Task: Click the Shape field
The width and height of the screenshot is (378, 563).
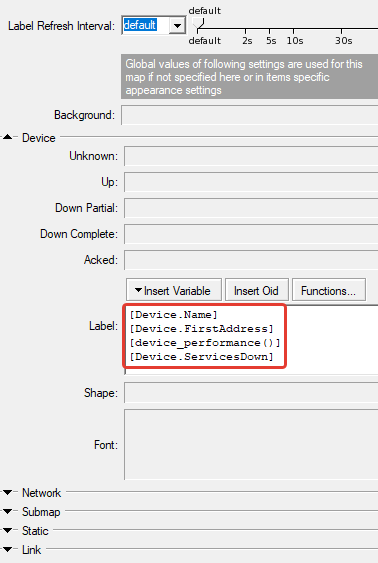Action: point(251,392)
